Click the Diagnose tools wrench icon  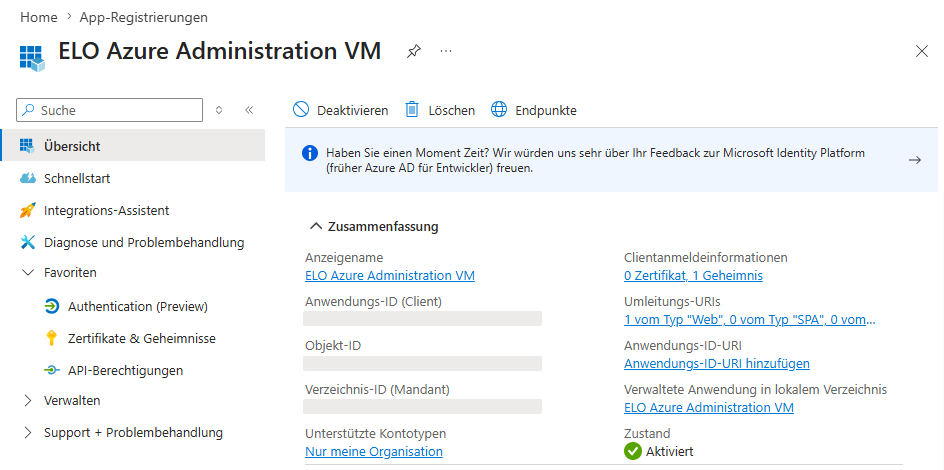[28, 243]
